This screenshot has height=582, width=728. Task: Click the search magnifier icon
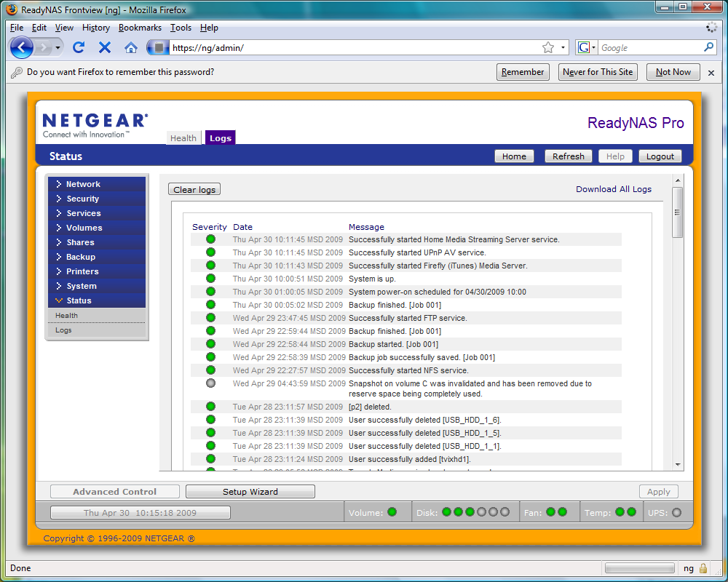point(708,47)
